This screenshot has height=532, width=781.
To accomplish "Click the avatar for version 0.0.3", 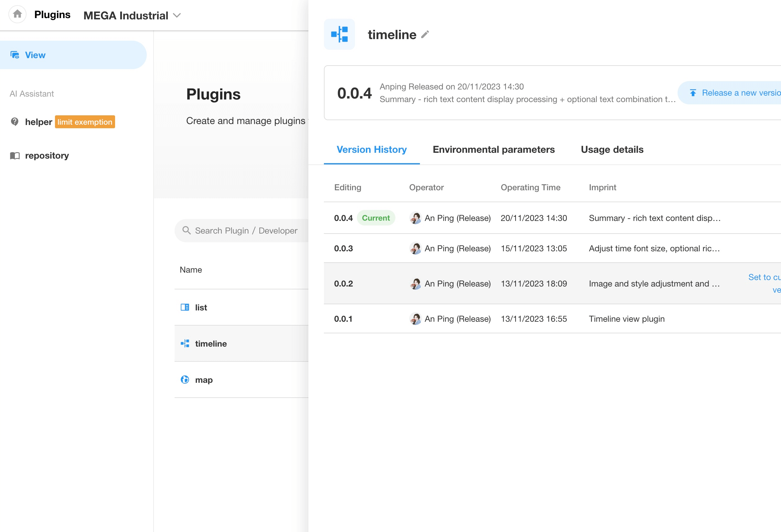I will pos(415,248).
